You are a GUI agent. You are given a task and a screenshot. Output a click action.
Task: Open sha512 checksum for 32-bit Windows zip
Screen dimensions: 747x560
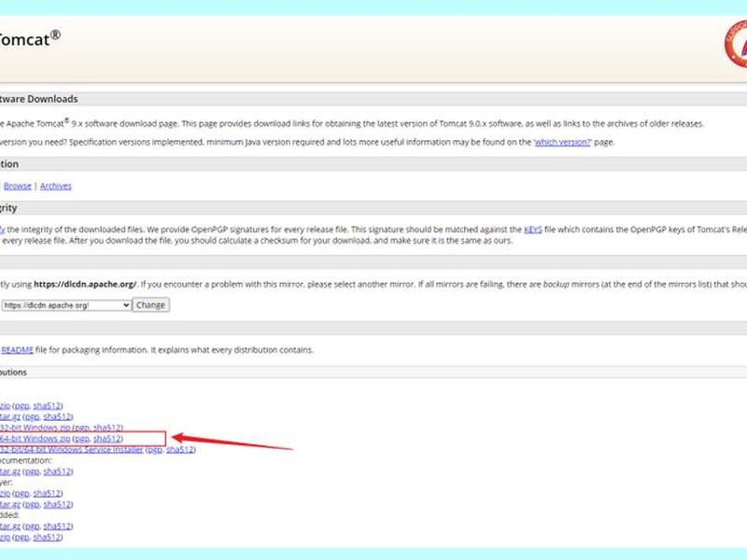click(107, 427)
